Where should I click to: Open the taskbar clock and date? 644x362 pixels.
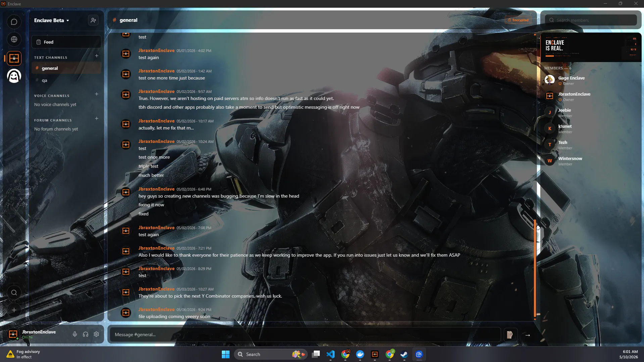[x=629, y=354]
